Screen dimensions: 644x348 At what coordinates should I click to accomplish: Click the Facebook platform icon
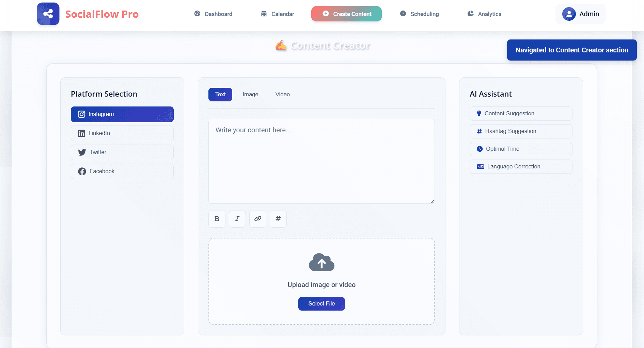[x=82, y=171]
